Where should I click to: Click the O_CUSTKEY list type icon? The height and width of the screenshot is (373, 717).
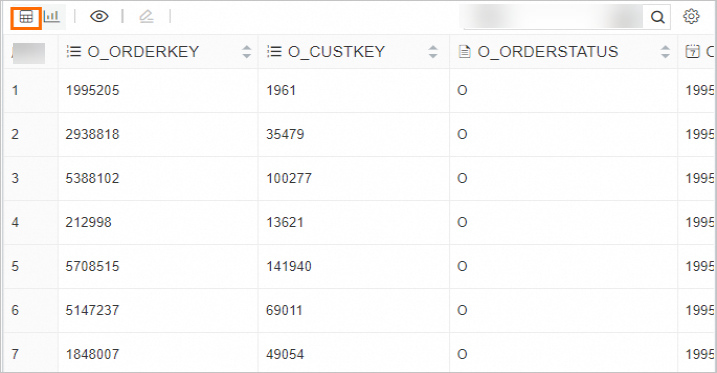pos(274,51)
